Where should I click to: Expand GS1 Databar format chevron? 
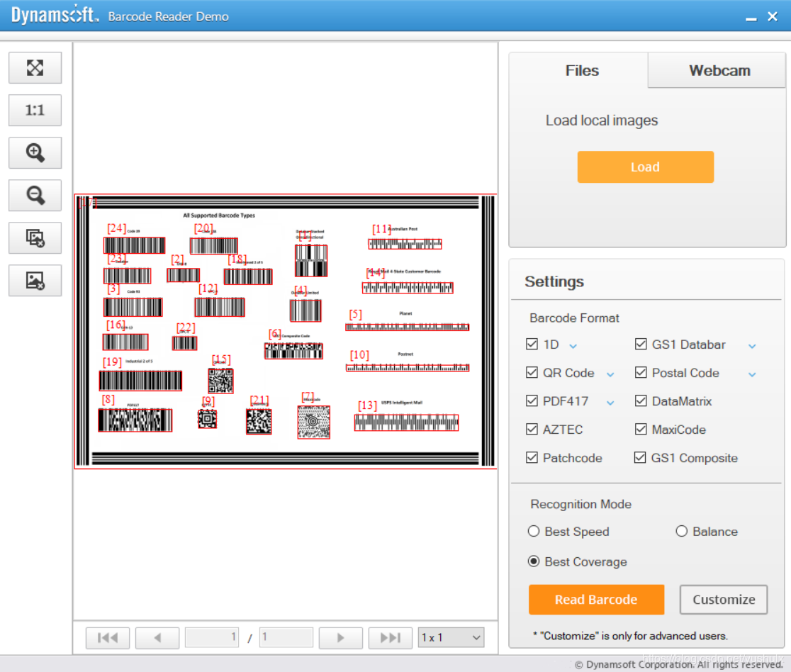click(752, 346)
